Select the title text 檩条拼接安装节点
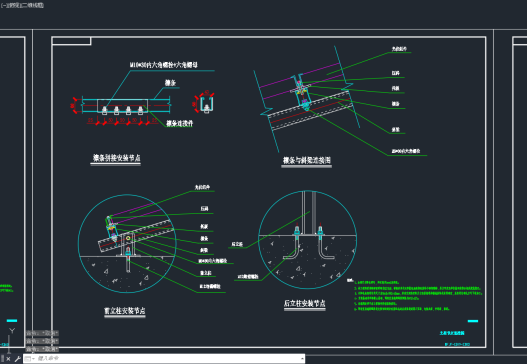This screenshot has height=364, width=527. pyautogui.click(x=116, y=158)
